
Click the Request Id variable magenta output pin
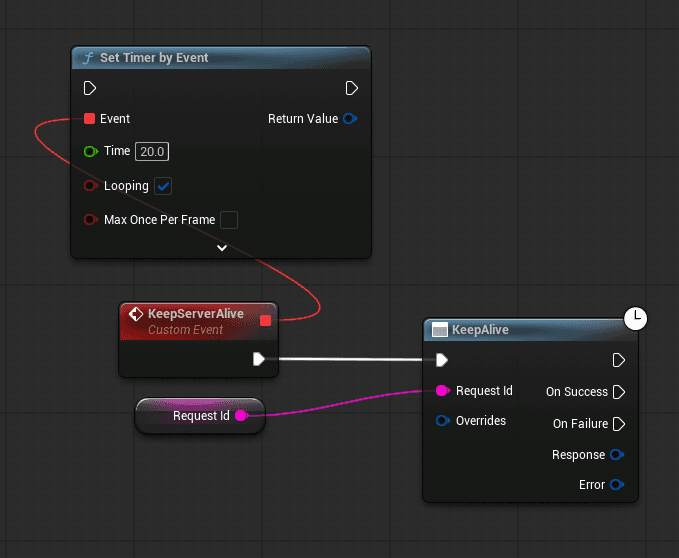(x=242, y=416)
